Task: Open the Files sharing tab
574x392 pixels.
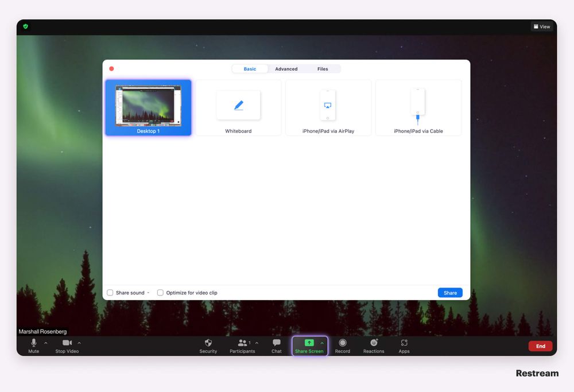Action: tap(323, 68)
